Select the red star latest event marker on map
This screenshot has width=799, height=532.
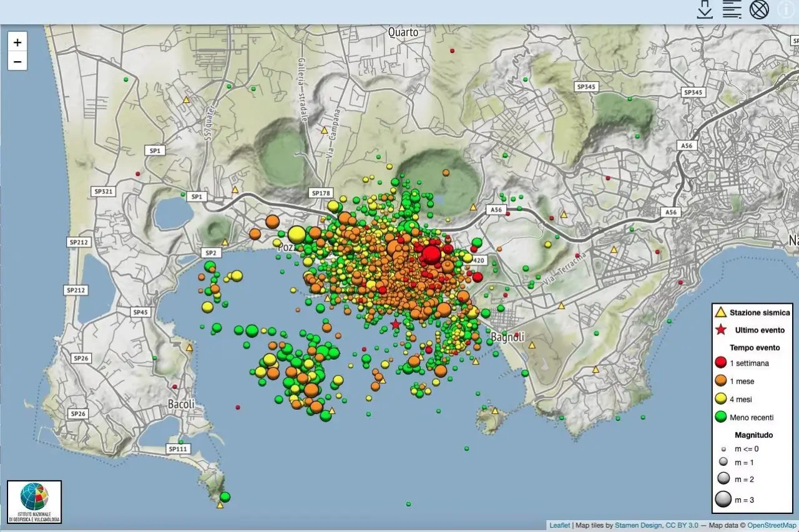(x=395, y=324)
